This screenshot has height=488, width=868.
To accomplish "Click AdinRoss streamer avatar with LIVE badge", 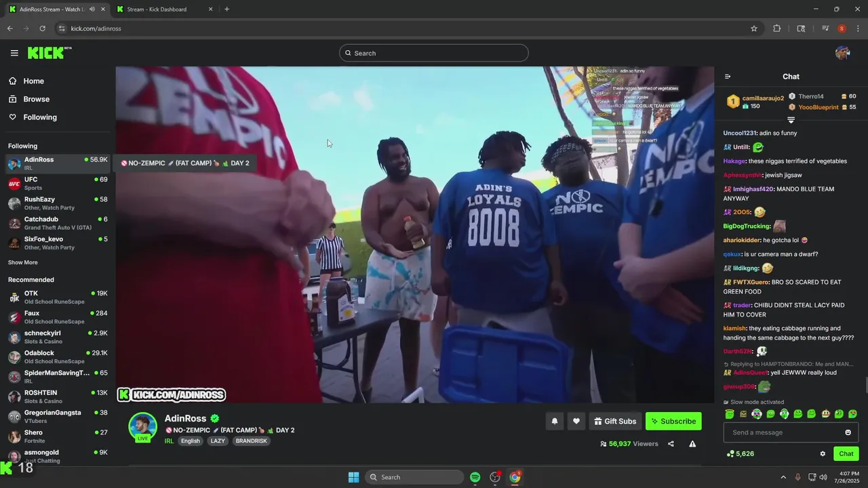I will tap(142, 427).
